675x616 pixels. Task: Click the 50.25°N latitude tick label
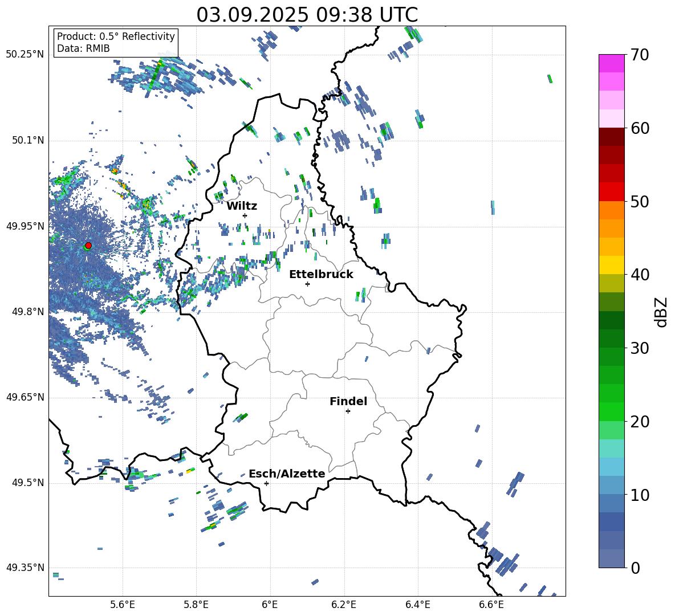[x=25, y=55]
